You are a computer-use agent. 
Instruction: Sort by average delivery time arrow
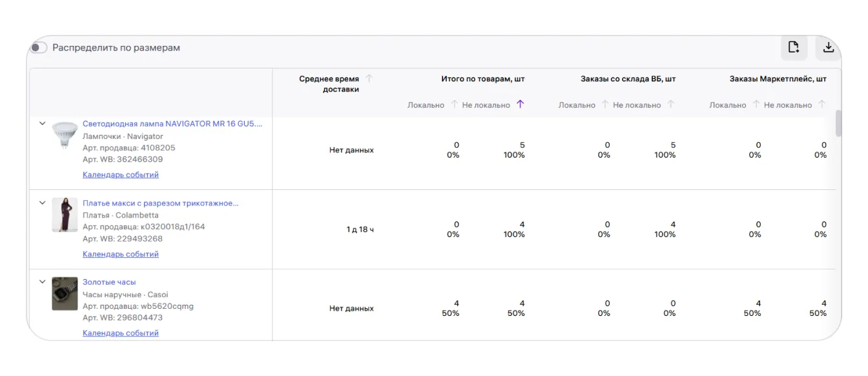(x=369, y=79)
